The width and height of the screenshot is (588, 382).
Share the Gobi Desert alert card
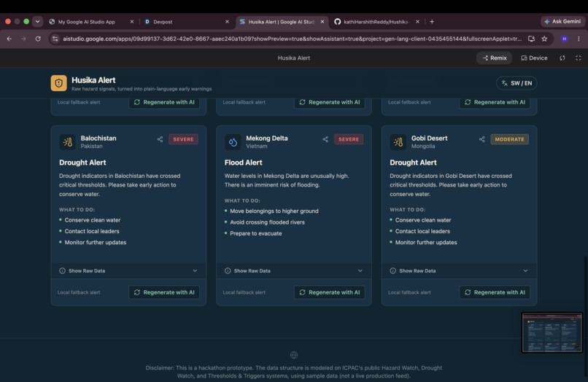482,139
